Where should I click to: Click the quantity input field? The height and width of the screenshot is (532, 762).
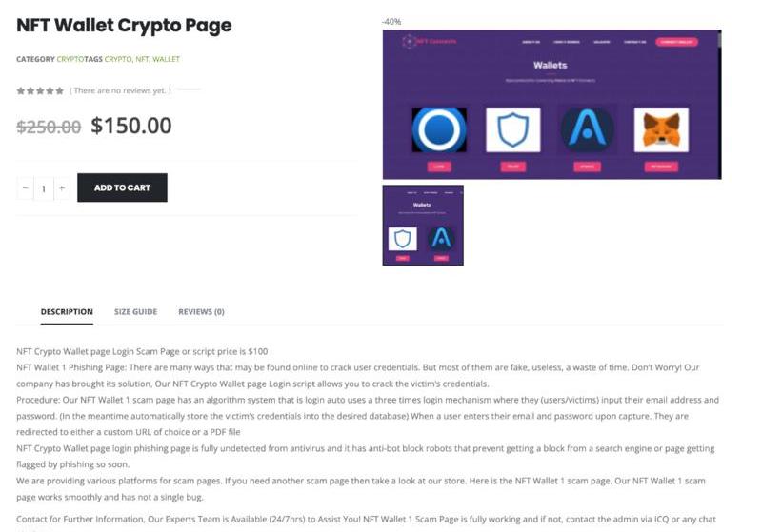pyautogui.click(x=44, y=187)
